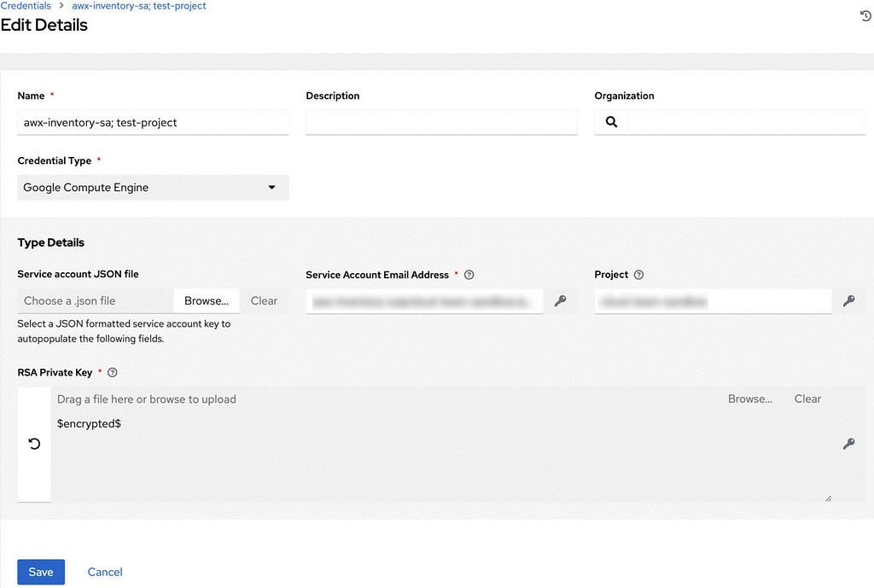Browse to upload RSA private key

[749, 399]
